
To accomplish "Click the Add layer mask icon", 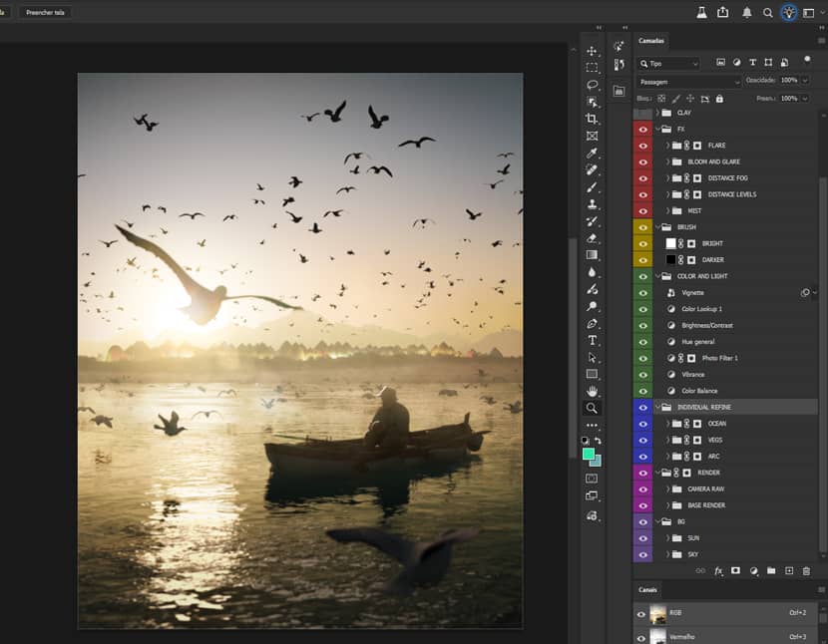I will click(x=735, y=570).
